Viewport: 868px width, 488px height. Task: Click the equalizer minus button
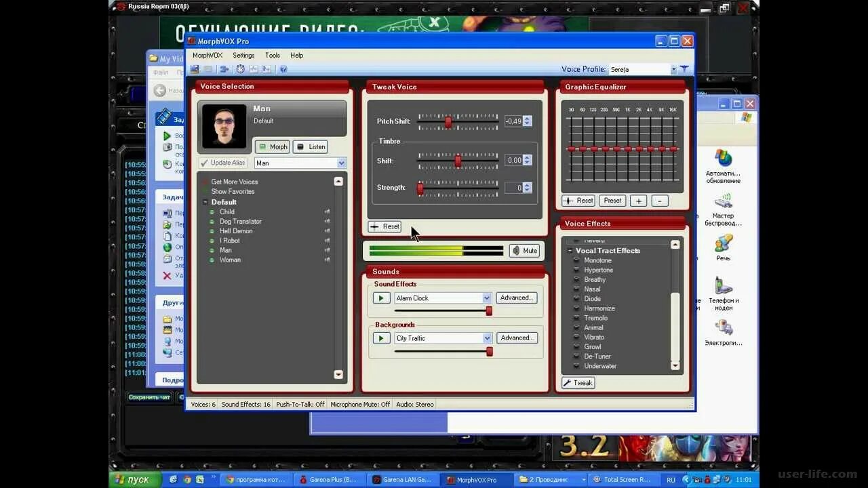click(x=660, y=201)
